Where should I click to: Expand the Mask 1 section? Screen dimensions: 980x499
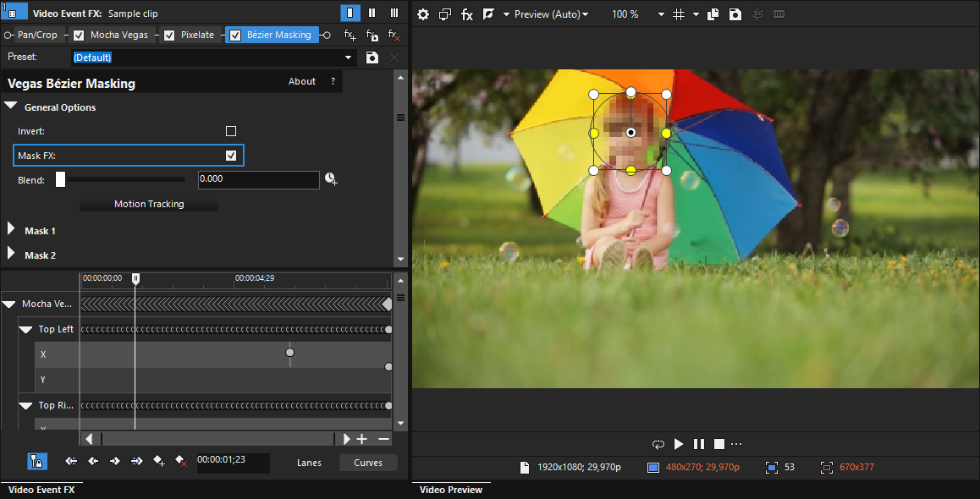[11, 229]
